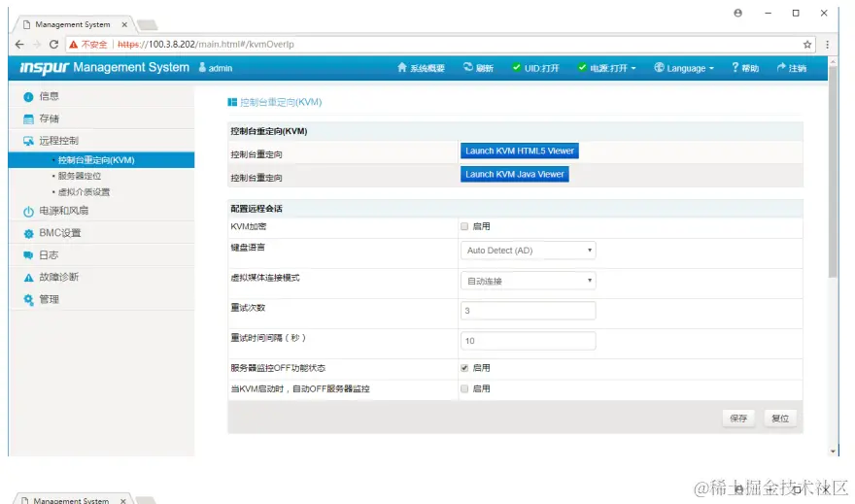Open the 电源和风扇 sidebar menu
The width and height of the screenshot is (855, 504).
coord(101,211)
